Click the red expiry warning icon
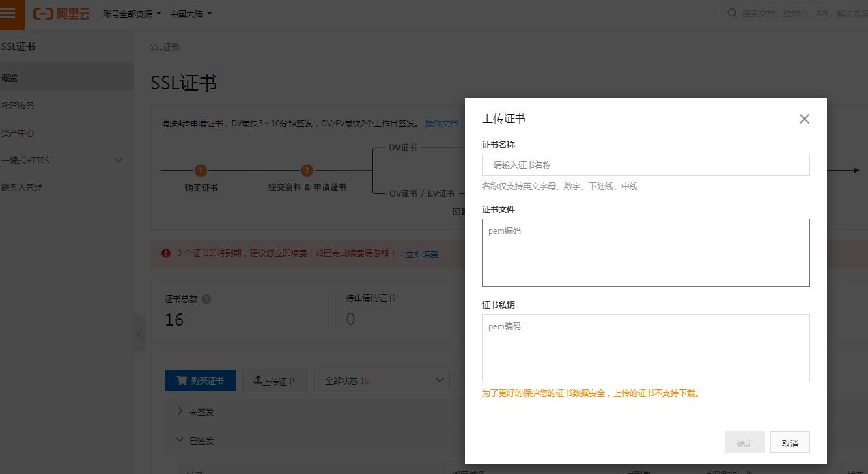Image resolution: width=868 pixels, height=474 pixels. 166,253
